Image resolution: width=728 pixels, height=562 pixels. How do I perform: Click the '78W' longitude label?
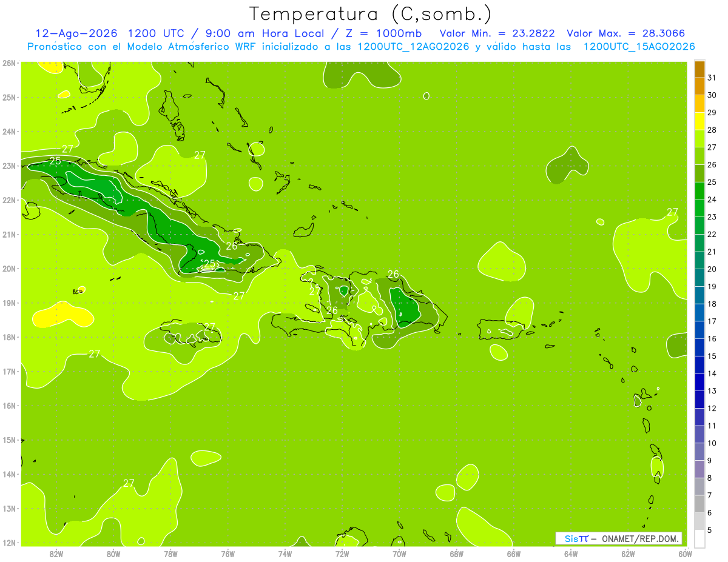(x=170, y=554)
